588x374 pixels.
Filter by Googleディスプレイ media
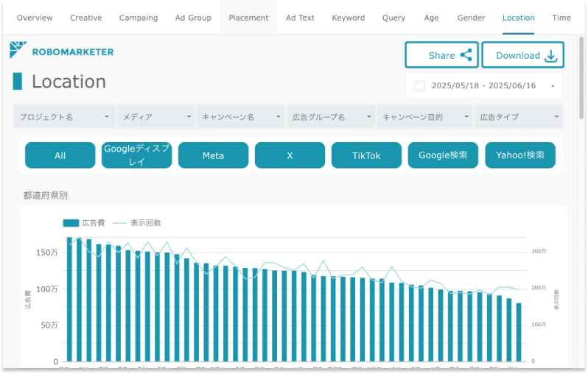point(136,155)
